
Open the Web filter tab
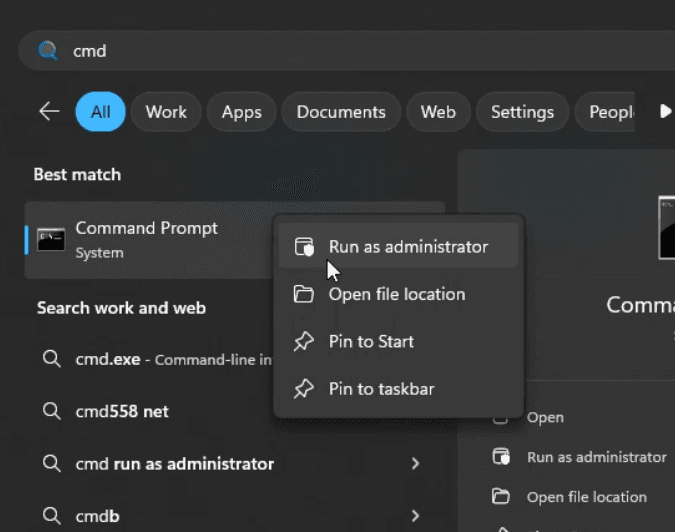click(438, 112)
